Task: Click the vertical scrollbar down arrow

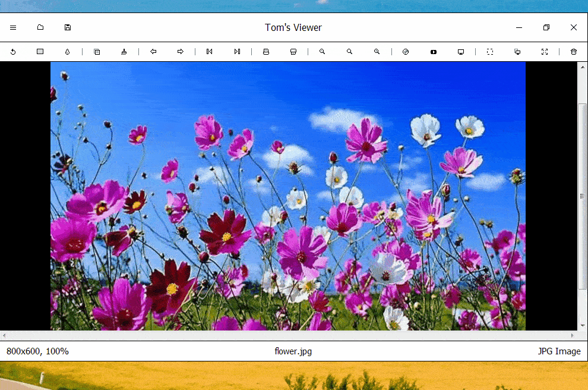Action: [583, 326]
